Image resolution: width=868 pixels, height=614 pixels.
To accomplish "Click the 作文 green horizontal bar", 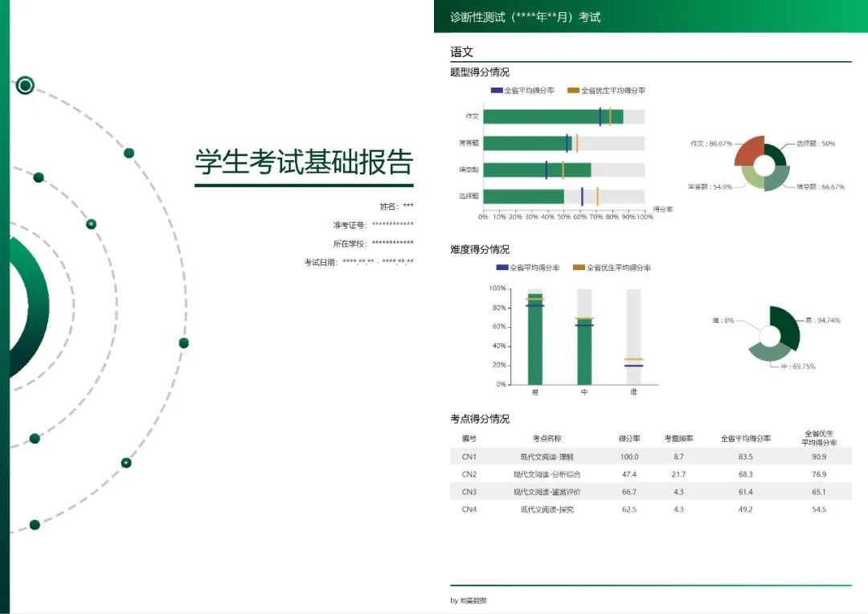I will [553, 117].
